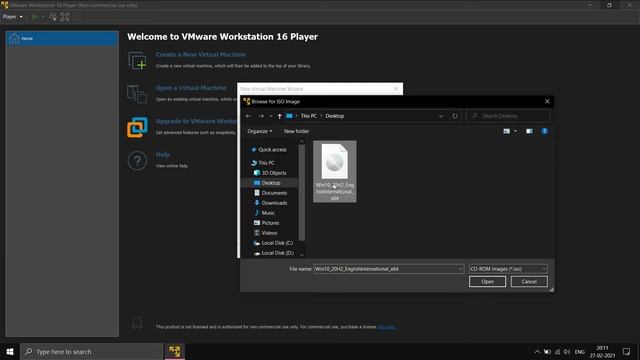The image size is (640, 360).
Task: Click the taskbar clock and date
Action: point(602,351)
